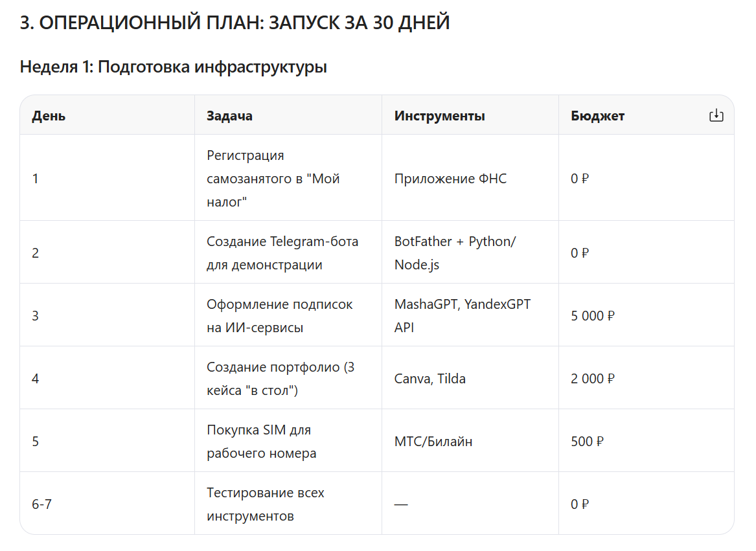Click the Инструменты column header
The height and width of the screenshot is (551, 756).
click(x=440, y=116)
